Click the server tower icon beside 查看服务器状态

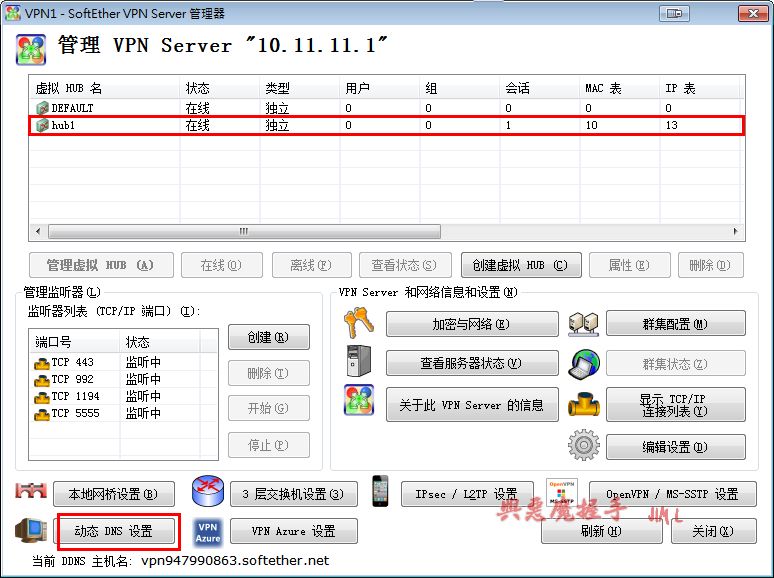pos(359,361)
